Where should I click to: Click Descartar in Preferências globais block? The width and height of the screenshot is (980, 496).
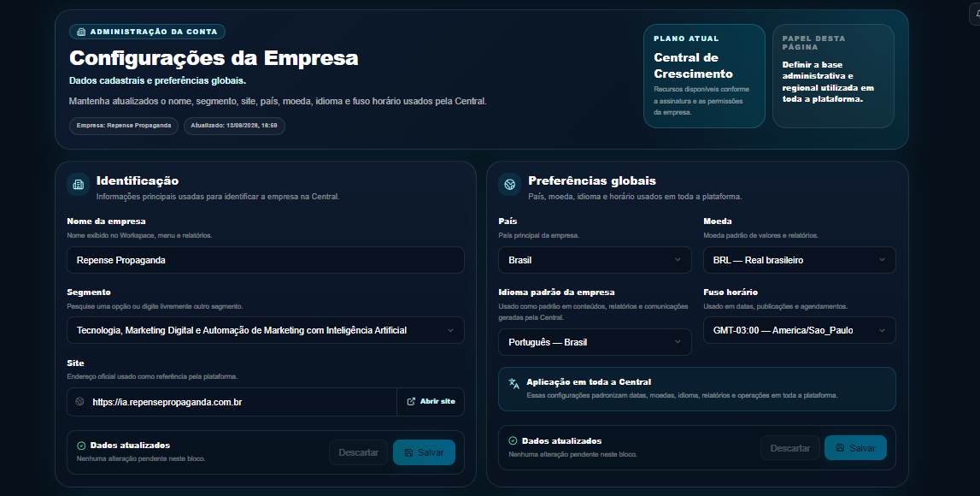tap(790, 448)
